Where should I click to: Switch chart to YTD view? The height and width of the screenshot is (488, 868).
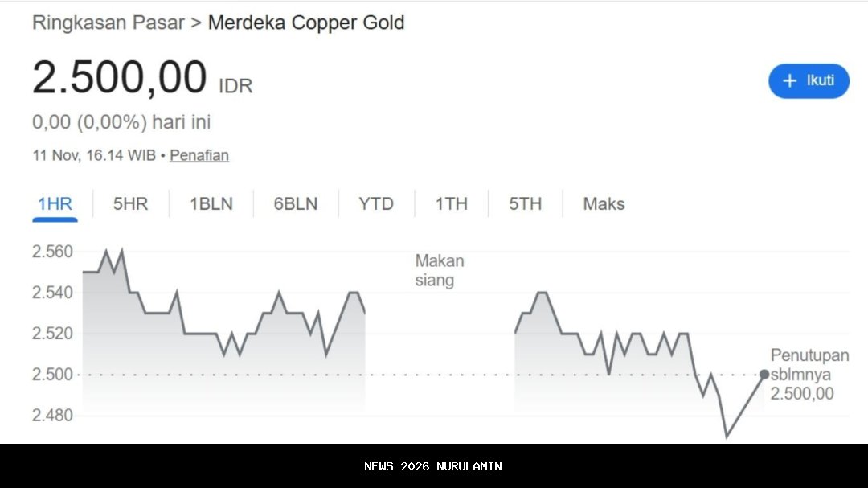point(376,204)
